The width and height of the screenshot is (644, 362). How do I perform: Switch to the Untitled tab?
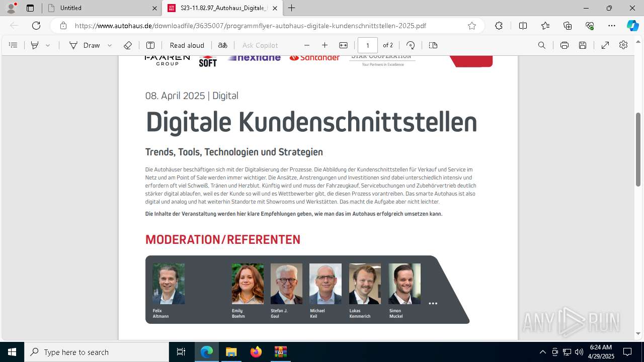[x=102, y=8]
